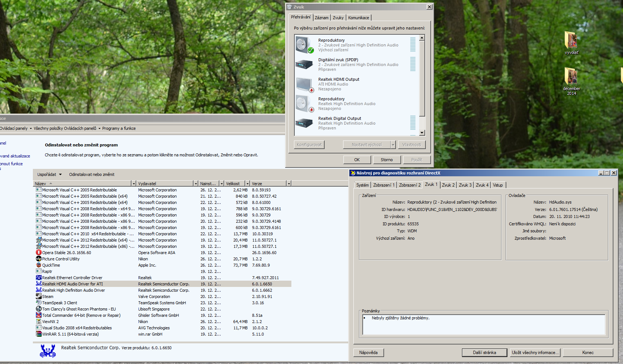Sort programs by the Velikost column header
This screenshot has width=623, height=364.
pos(235,184)
